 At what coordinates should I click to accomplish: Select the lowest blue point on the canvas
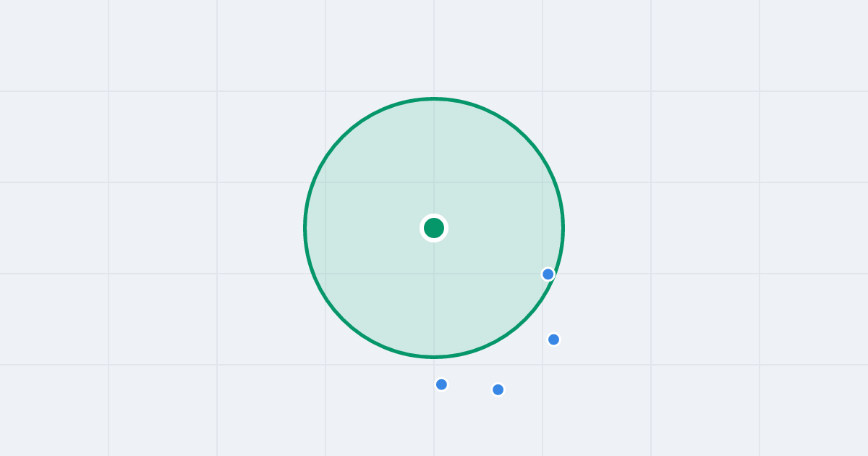pyautogui.click(x=498, y=389)
